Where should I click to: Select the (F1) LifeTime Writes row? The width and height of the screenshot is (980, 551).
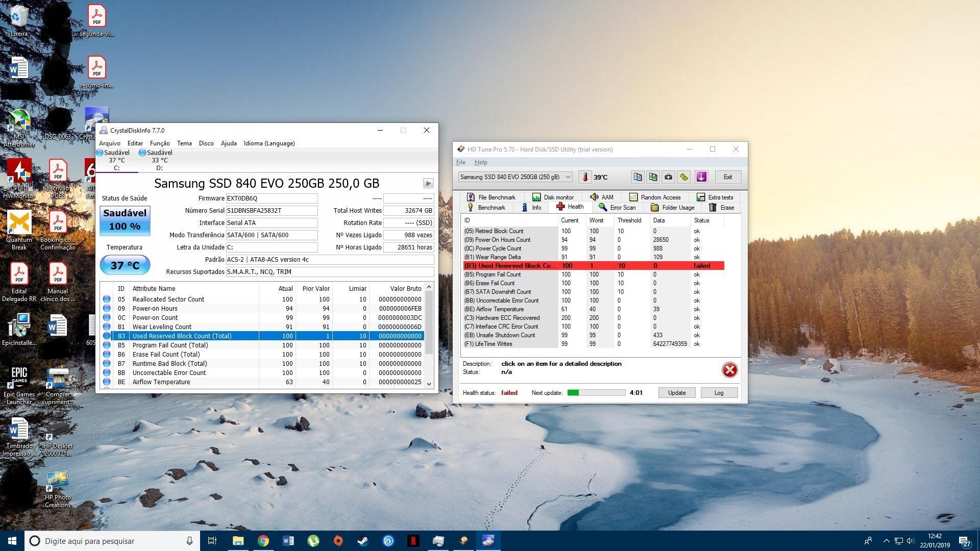click(x=594, y=344)
